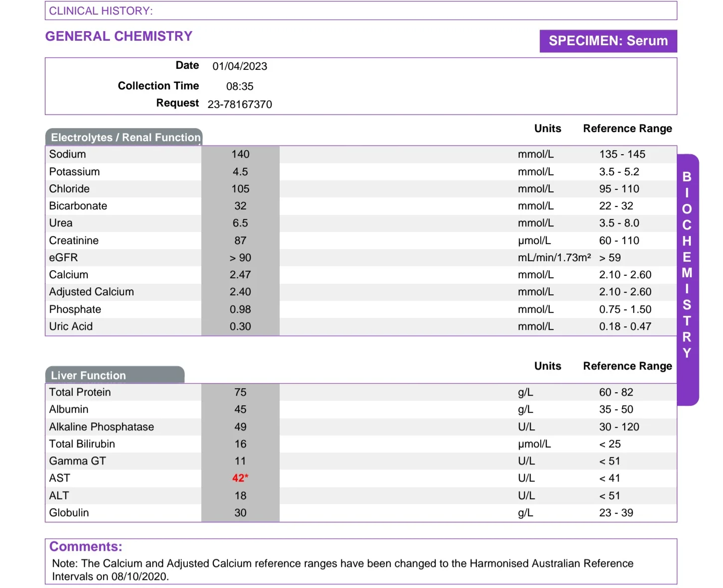The height and width of the screenshot is (588, 723).
Task: Select the Creatinine value 87
Action: [240, 241]
